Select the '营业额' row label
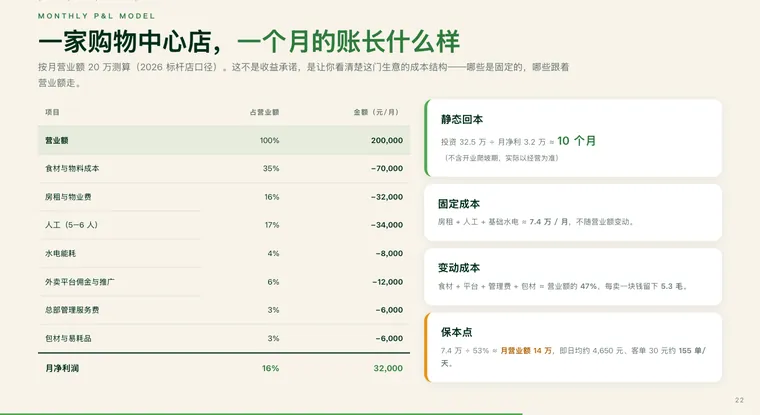 coord(57,140)
